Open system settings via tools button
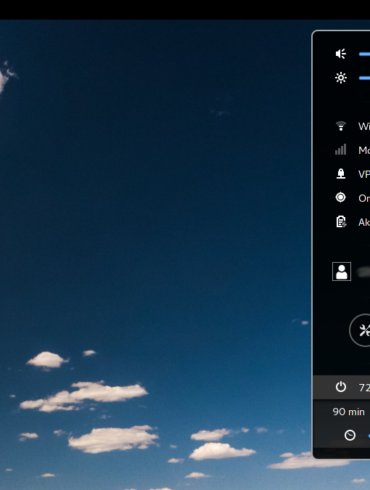The image size is (370, 490). (x=360, y=330)
